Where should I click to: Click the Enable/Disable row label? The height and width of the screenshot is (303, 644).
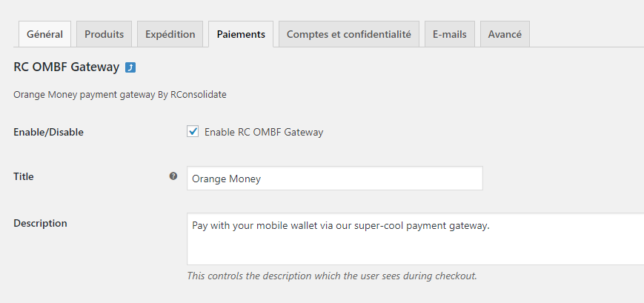(48, 132)
